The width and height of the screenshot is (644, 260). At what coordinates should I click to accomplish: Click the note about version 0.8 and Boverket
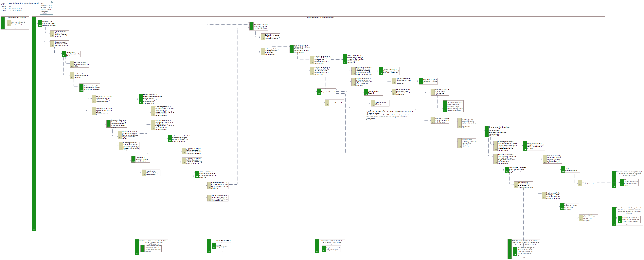pos(46,8)
